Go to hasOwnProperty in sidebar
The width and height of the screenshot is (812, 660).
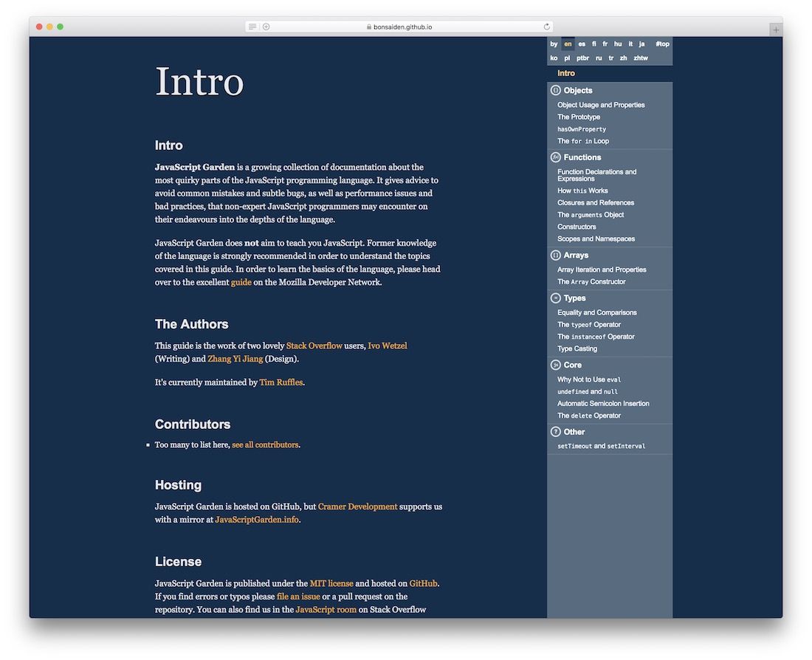tap(582, 129)
